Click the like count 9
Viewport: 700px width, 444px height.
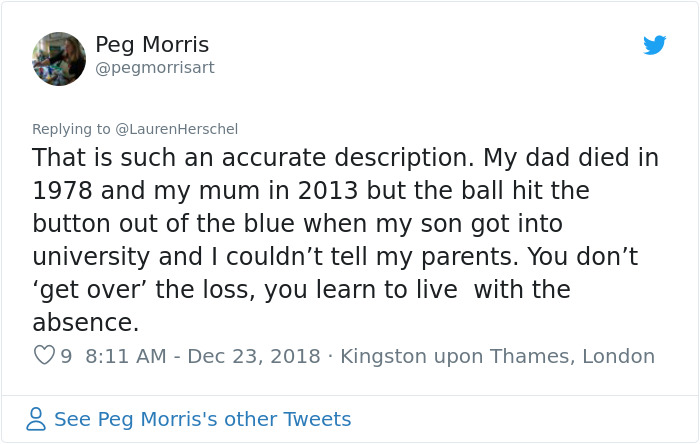coord(66,356)
